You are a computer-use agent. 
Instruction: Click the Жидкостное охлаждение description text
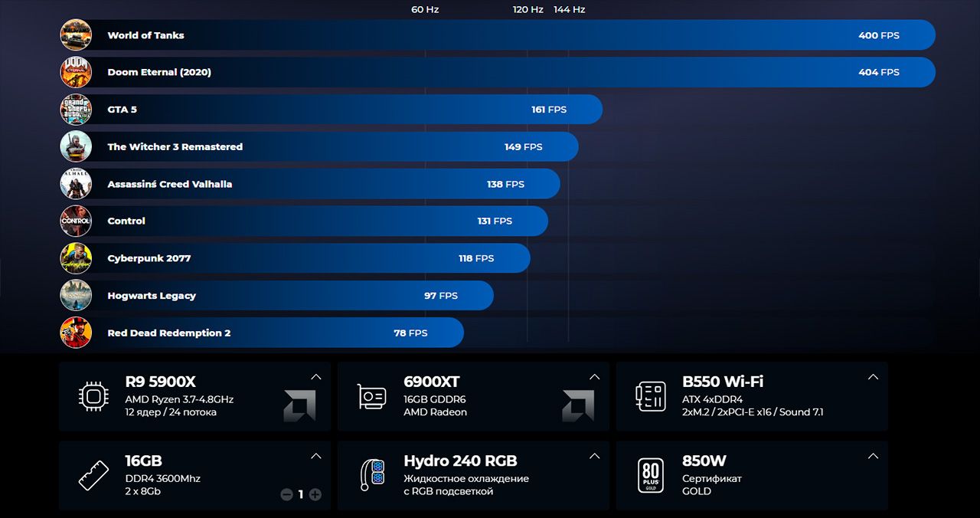(x=466, y=479)
